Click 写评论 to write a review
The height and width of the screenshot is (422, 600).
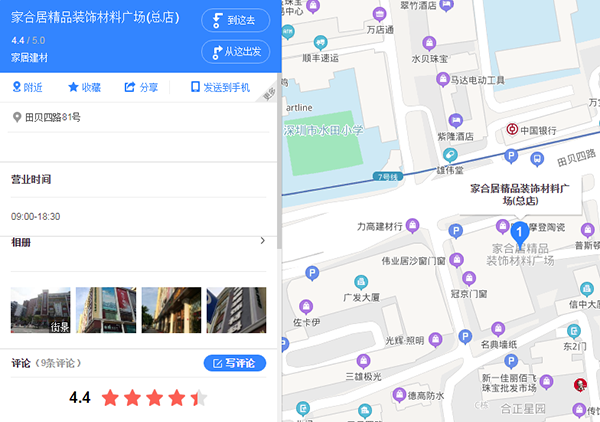[x=235, y=363]
